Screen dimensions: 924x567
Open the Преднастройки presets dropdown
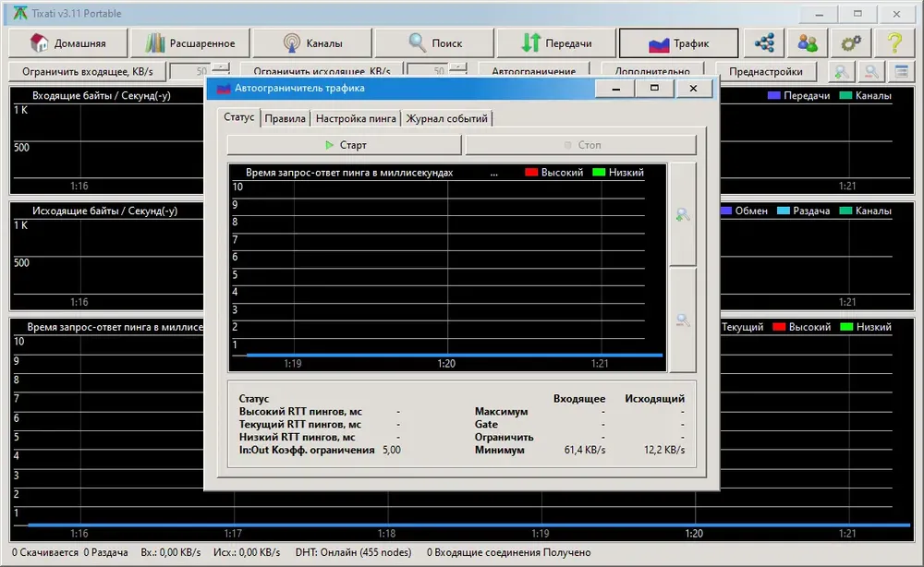pyautogui.click(x=765, y=72)
